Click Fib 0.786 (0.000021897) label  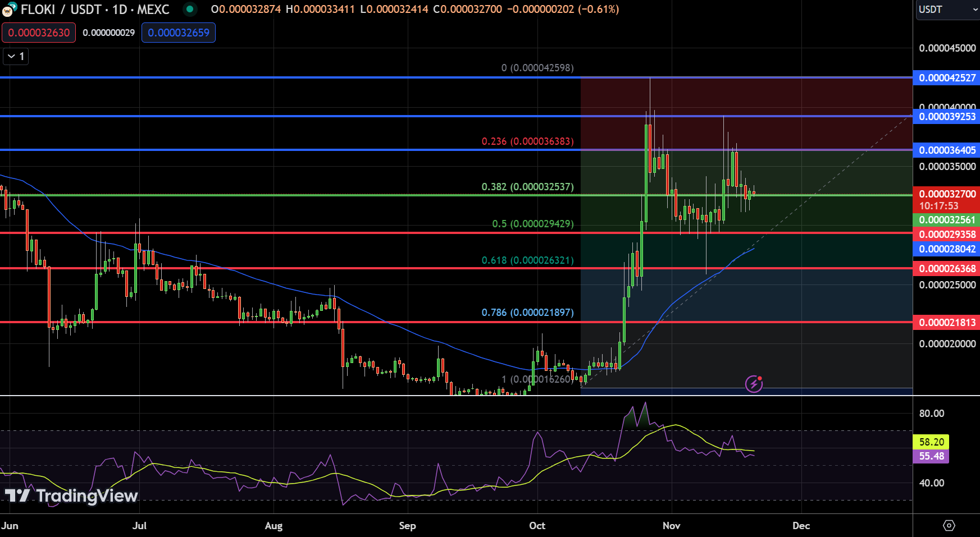[528, 313]
